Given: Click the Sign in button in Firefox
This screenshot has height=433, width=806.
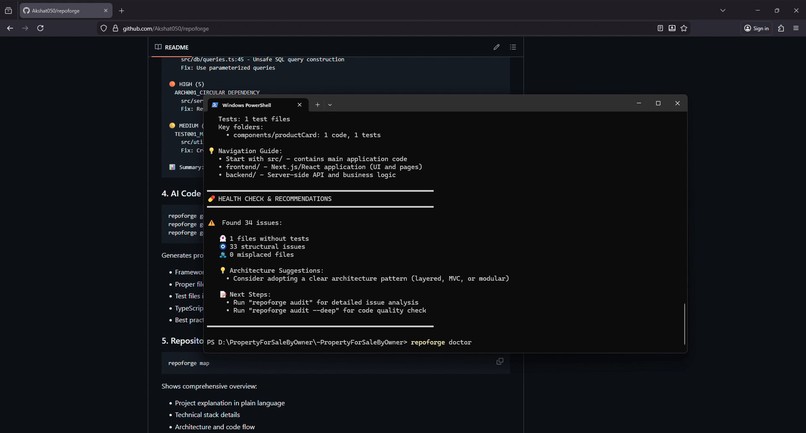Looking at the screenshot, I should pos(756,28).
